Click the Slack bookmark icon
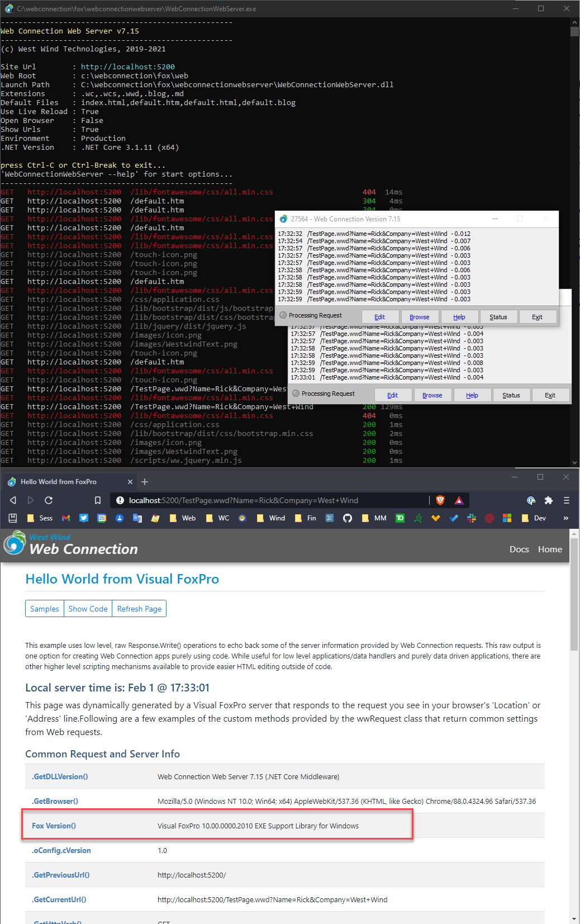Screen dimensions: 580x924 click(472, 518)
